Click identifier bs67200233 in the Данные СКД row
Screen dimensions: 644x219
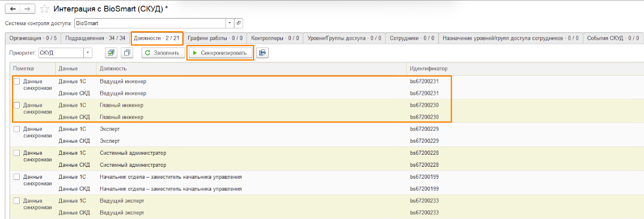pos(425,212)
